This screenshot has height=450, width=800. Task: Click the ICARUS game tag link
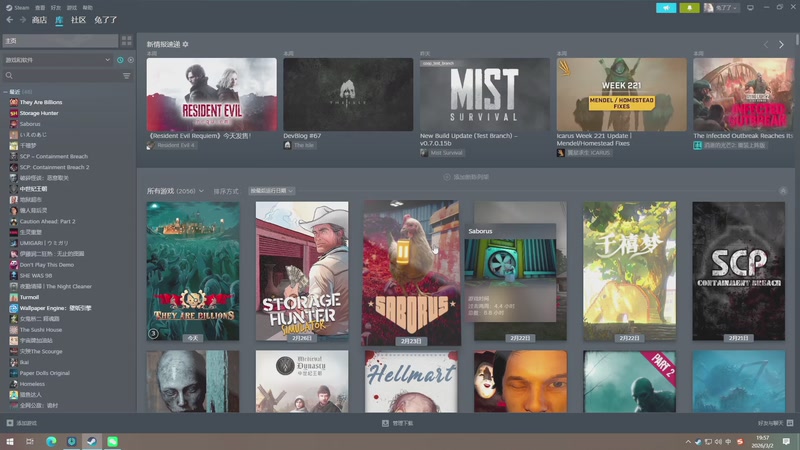pyautogui.click(x=584, y=153)
